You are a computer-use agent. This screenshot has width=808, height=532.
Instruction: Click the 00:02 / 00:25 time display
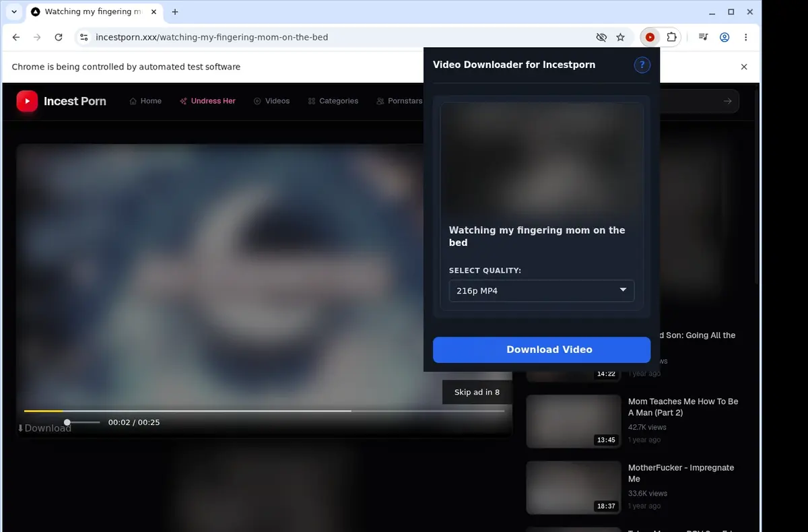[x=134, y=422]
